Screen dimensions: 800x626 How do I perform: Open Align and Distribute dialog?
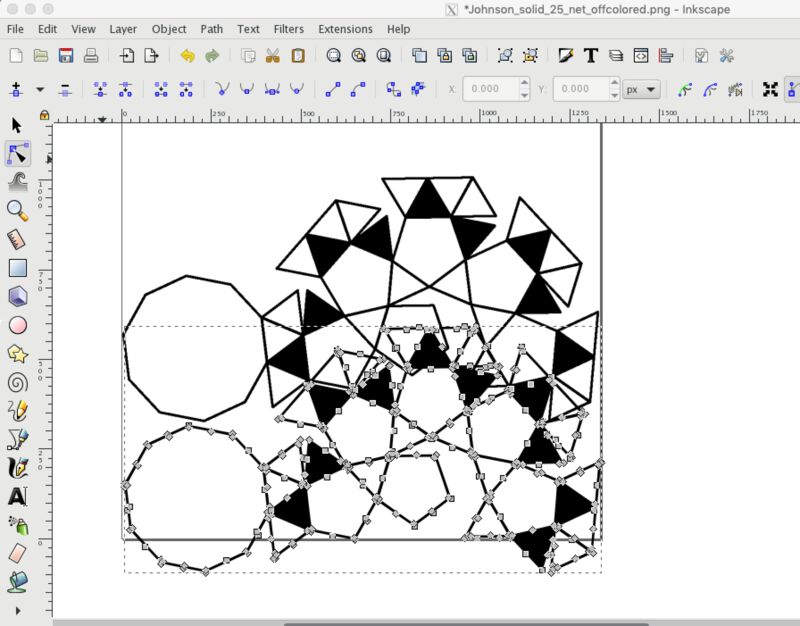[x=666, y=56]
